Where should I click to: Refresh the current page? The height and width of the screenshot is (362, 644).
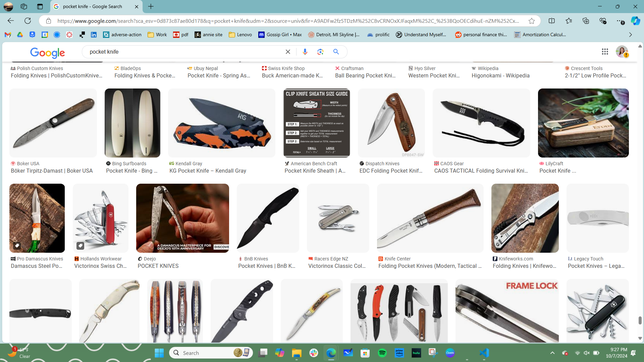pyautogui.click(x=28, y=21)
